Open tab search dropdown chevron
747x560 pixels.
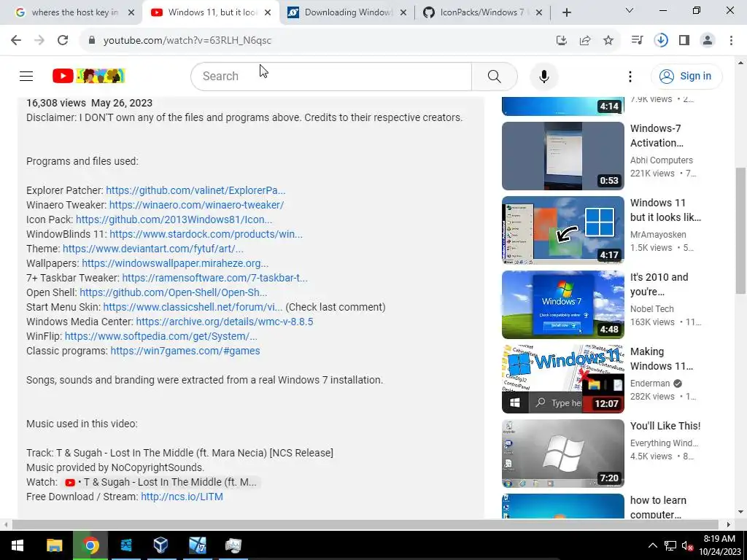(x=630, y=10)
